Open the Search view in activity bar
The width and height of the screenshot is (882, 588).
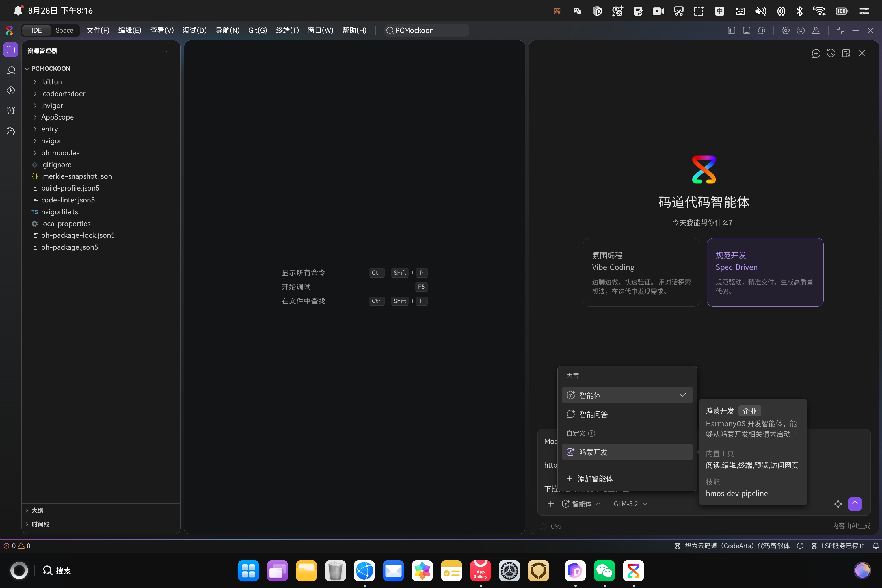10,70
